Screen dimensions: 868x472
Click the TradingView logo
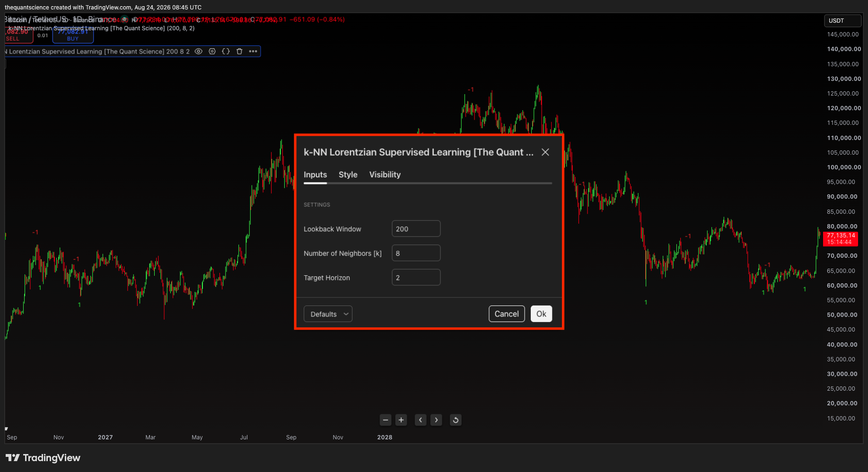[x=43, y=458]
